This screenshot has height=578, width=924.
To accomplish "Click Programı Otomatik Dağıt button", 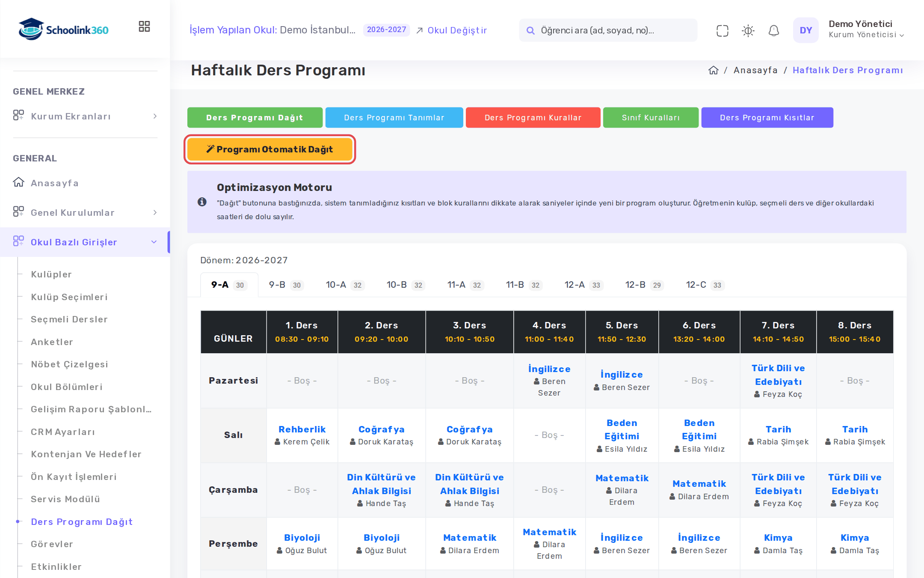I will [270, 149].
